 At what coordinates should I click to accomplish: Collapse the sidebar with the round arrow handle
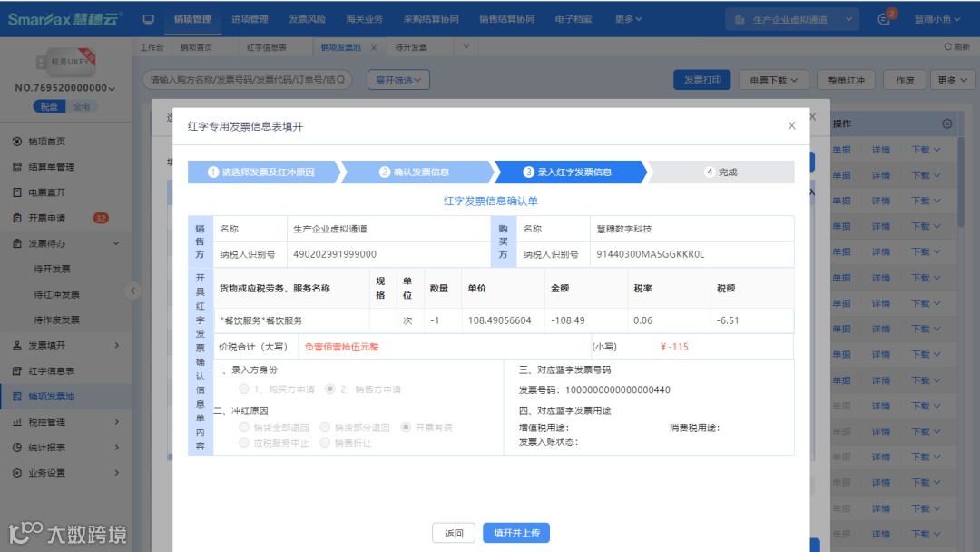pos(132,291)
